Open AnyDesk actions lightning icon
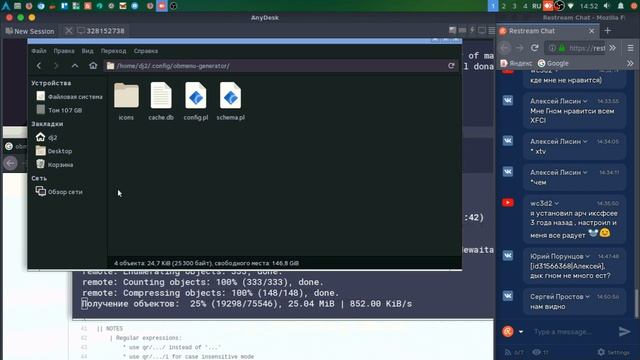Screen dimensions: 640x360 (x=472, y=31)
